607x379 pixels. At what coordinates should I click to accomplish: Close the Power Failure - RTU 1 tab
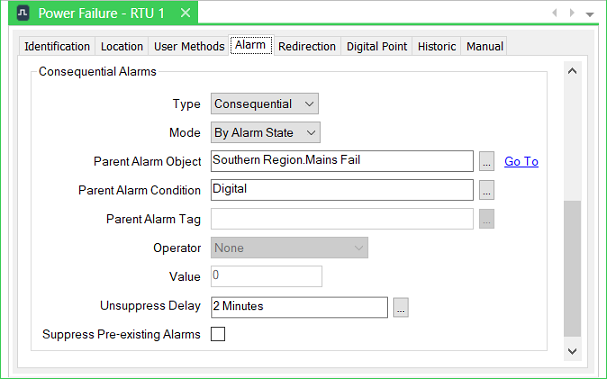(x=185, y=13)
